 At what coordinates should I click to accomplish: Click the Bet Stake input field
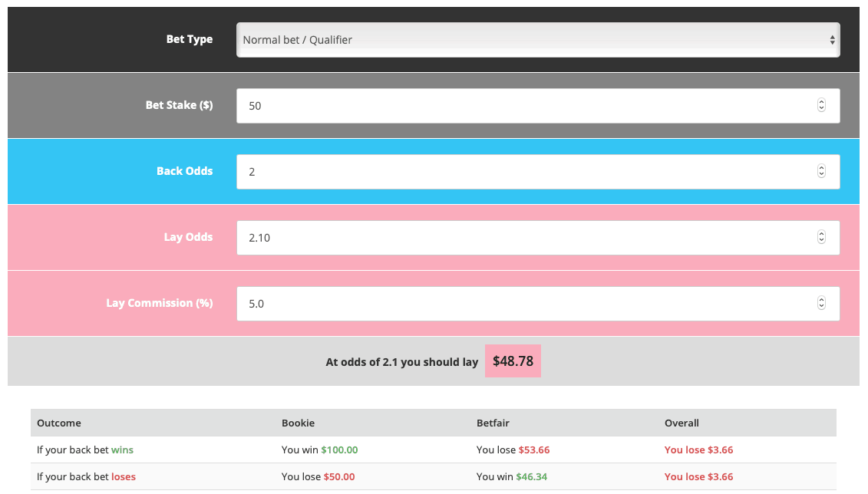(538, 106)
